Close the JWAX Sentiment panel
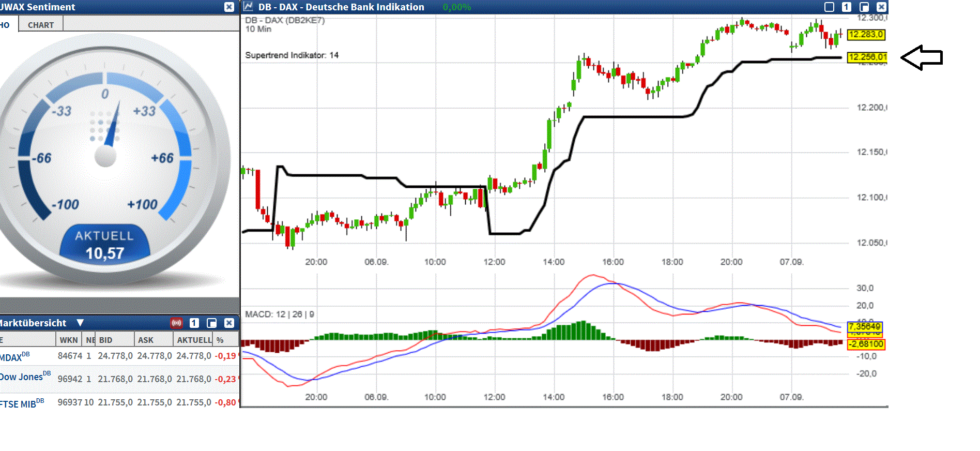The image size is (980, 451). [x=229, y=7]
